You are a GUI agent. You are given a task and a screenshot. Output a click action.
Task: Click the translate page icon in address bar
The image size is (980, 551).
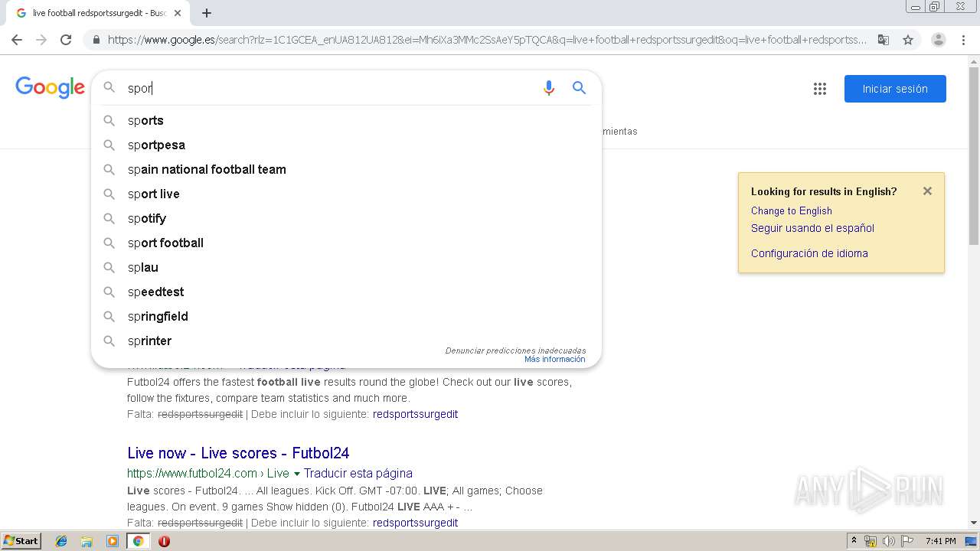(x=884, y=40)
